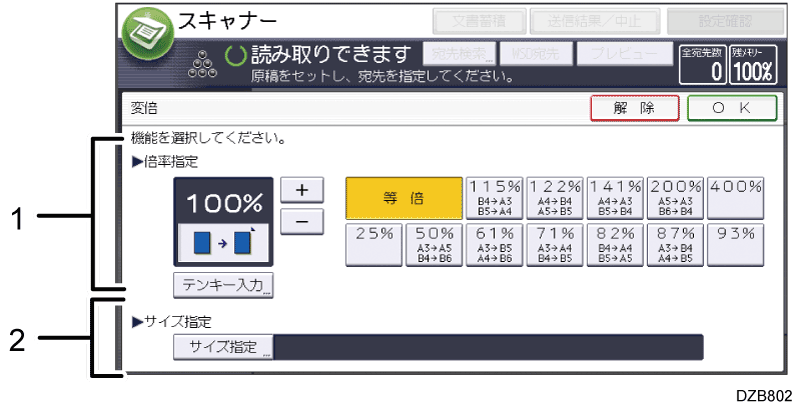Click the 解除 cancel button

click(634, 108)
